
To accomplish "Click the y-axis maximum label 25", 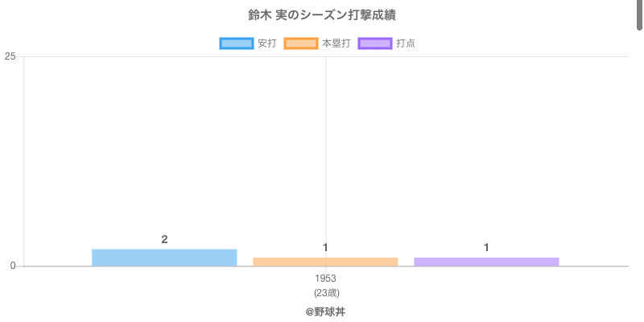I will [x=10, y=56].
